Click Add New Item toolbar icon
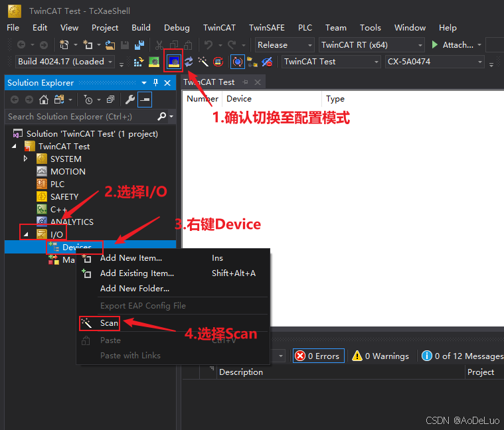This screenshot has height=430, width=504. pos(88,45)
